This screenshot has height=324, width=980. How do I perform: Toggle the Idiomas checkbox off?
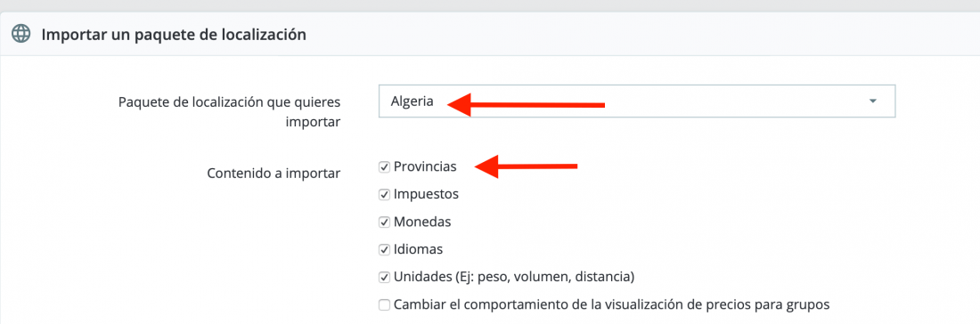coord(384,250)
